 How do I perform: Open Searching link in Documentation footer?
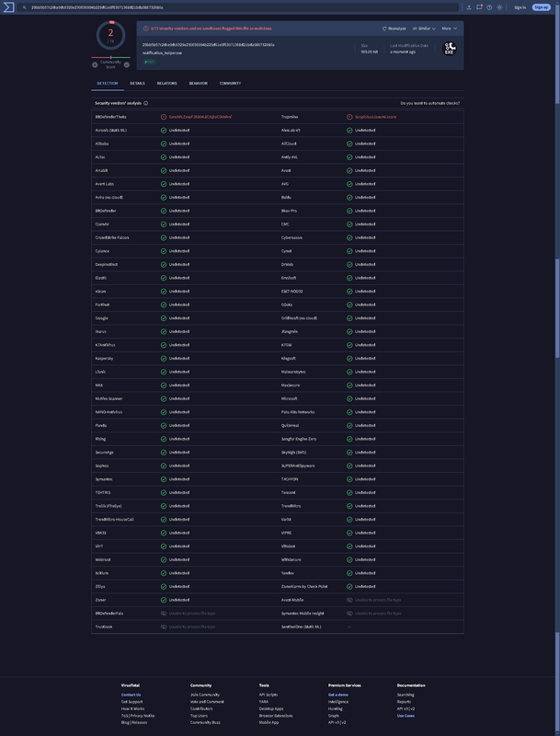click(x=406, y=696)
